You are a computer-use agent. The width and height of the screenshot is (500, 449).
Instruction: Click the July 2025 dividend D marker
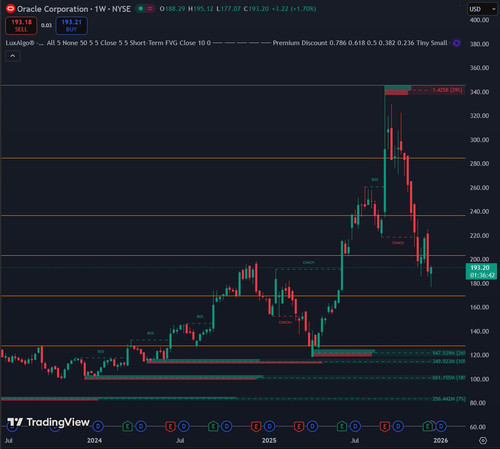click(355, 426)
